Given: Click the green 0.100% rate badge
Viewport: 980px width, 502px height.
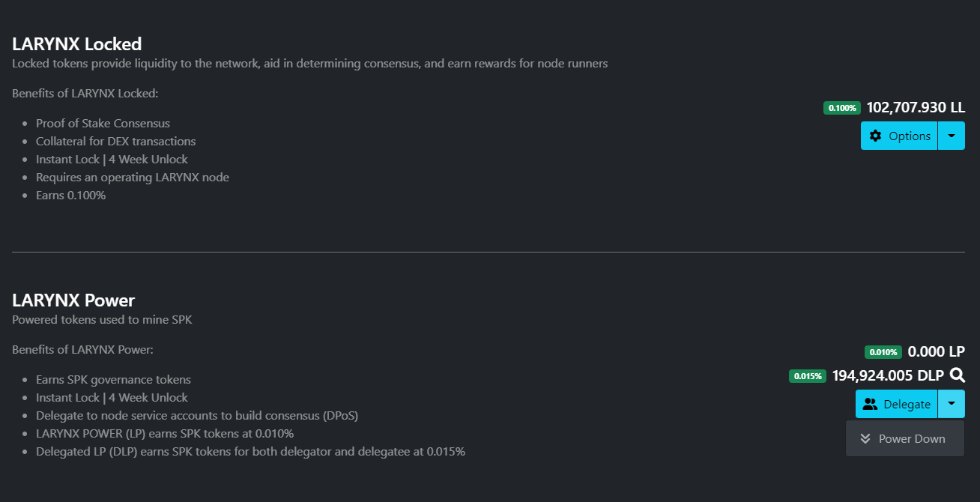Looking at the screenshot, I should tap(842, 108).
